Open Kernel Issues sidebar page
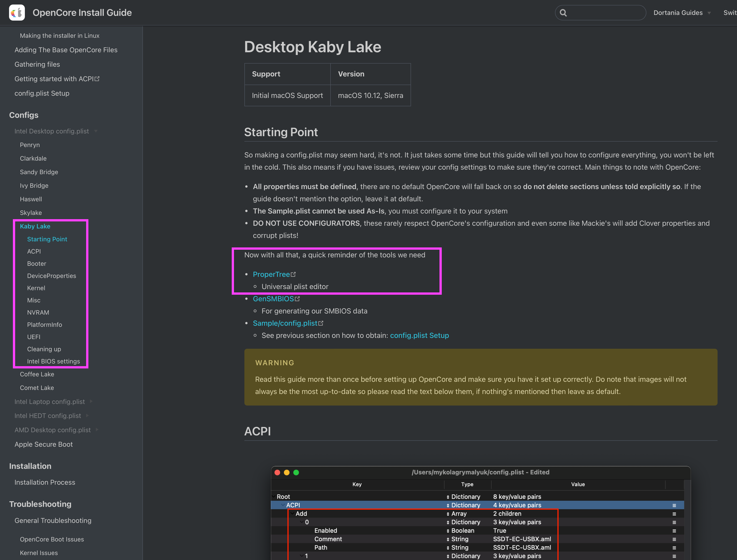This screenshot has width=737, height=560. [x=39, y=553]
